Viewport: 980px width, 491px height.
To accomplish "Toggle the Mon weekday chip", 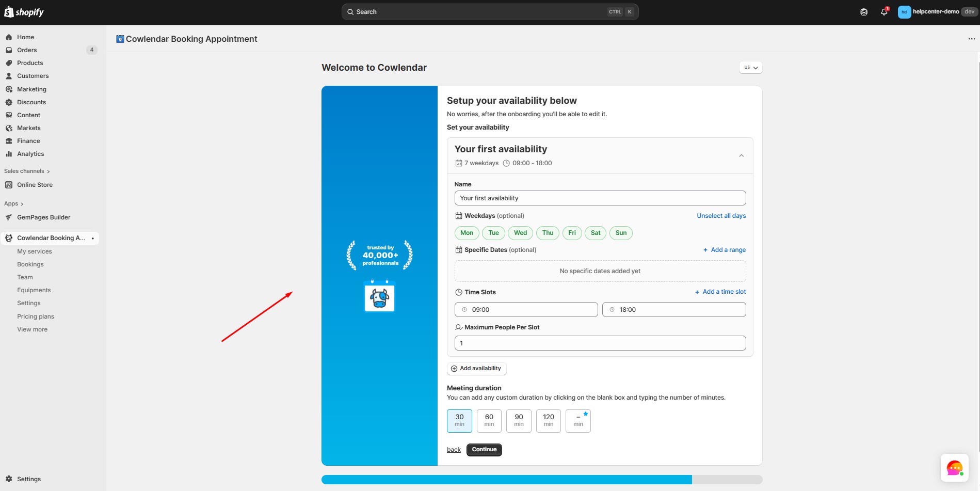I will click(x=467, y=233).
